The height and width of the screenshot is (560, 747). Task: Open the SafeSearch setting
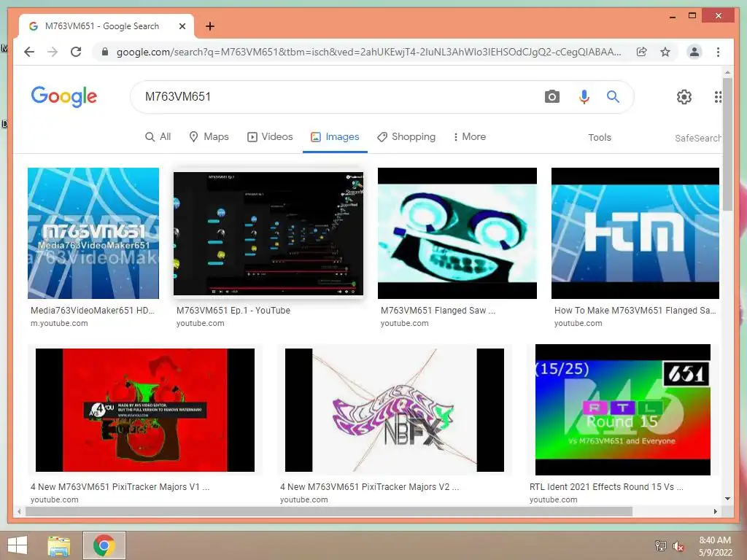[x=697, y=138]
